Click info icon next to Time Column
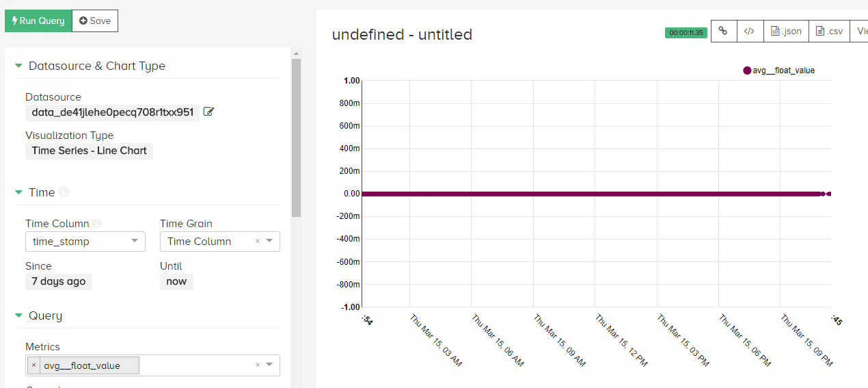This screenshot has height=388, width=868. [97, 223]
